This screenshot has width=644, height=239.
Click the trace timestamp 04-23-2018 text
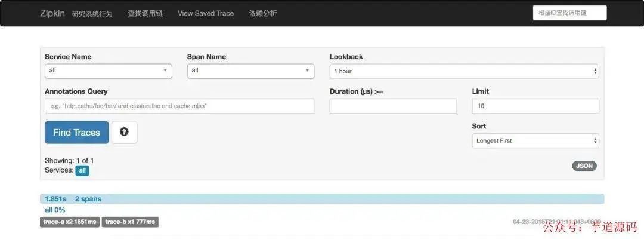tap(557, 222)
